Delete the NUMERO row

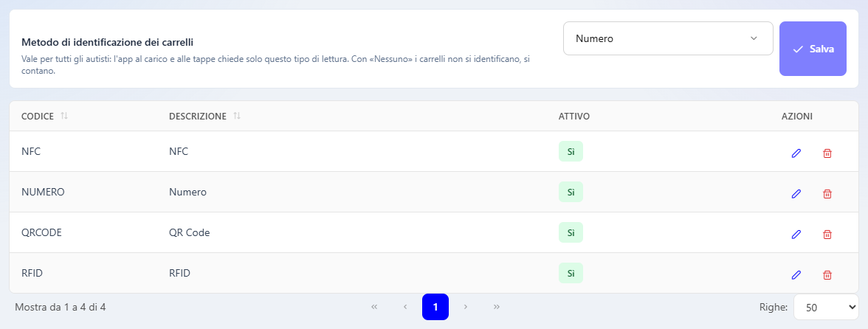(x=827, y=193)
